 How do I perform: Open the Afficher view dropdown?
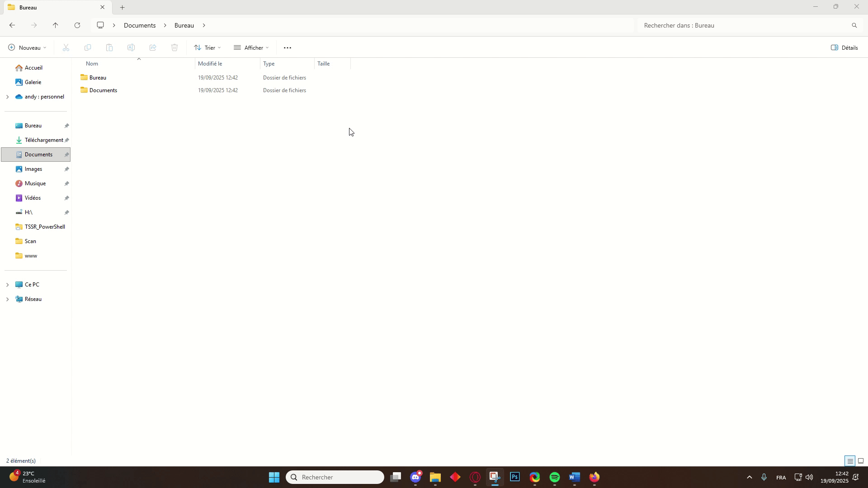pos(251,48)
